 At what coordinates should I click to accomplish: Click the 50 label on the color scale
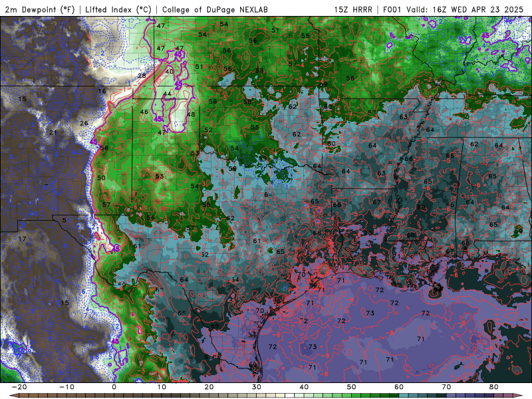pos(352,387)
